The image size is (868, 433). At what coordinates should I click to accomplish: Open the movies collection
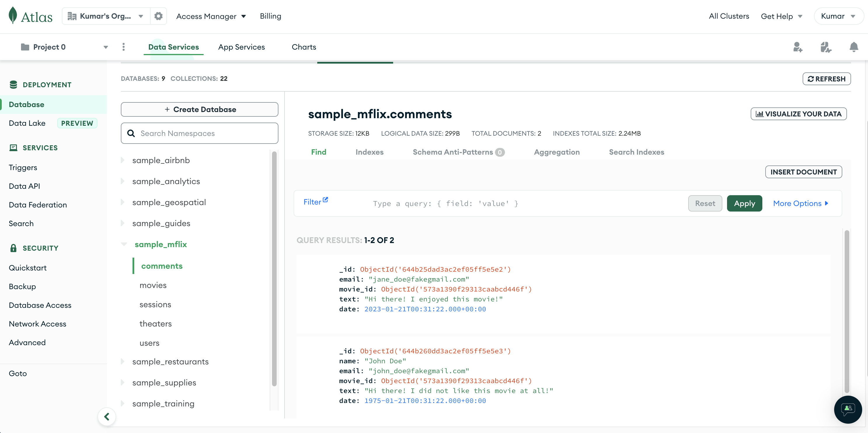[153, 285]
